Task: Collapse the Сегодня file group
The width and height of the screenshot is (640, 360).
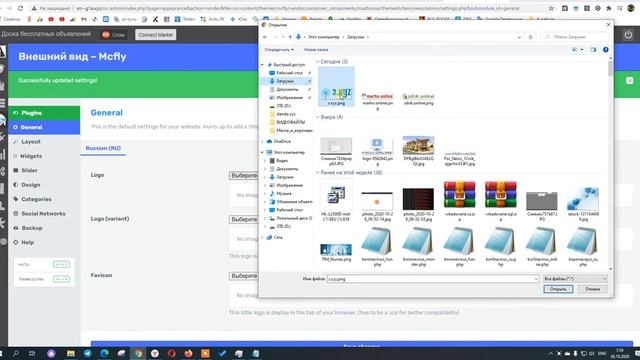Action: (x=318, y=62)
